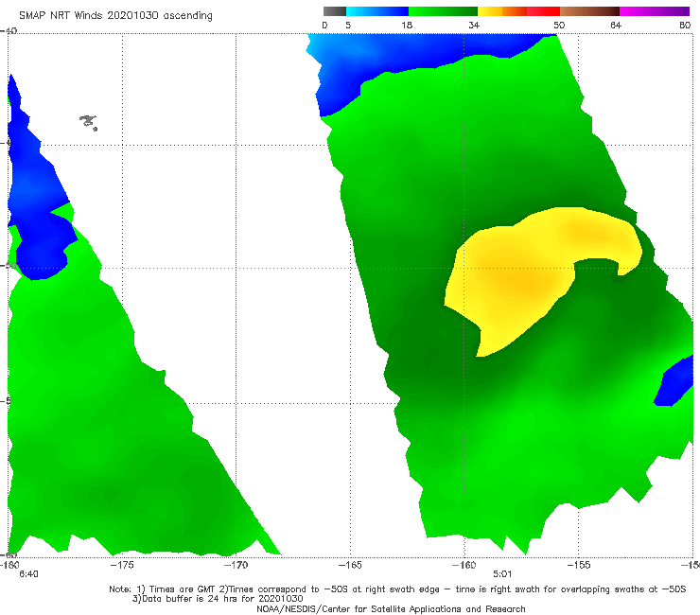Click the longitude label '-175'
Image resolution: width=700 pixels, height=615 pixels.
point(122,565)
